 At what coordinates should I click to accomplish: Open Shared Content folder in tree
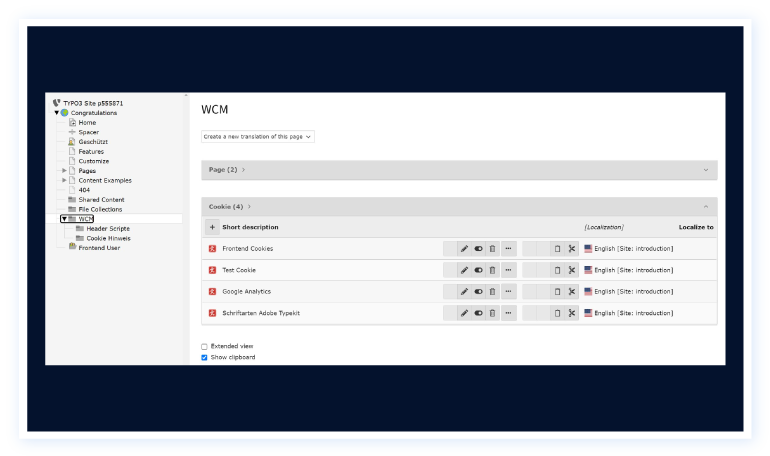[x=101, y=200]
